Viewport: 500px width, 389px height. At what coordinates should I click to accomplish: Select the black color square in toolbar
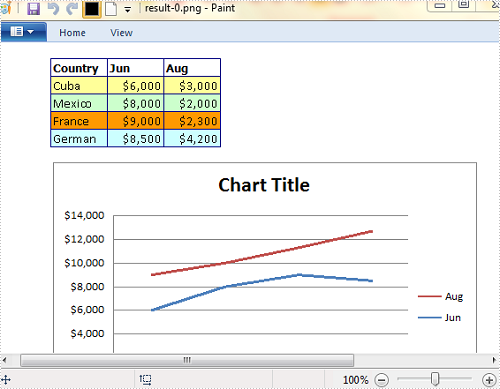pos(92,9)
